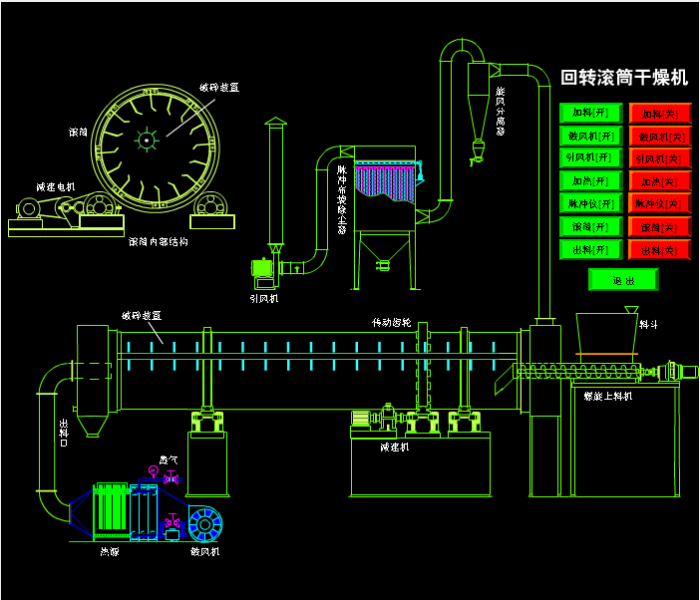Click the lower magenta valve near blower
Image resolution: width=700 pixels, height=600 pixels.
tap(173, 519)
